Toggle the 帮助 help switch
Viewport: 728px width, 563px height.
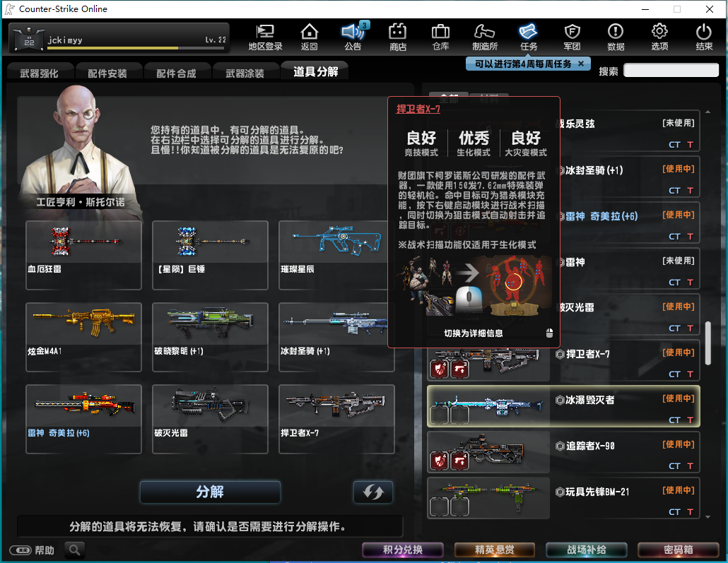(x=21, y=550)
